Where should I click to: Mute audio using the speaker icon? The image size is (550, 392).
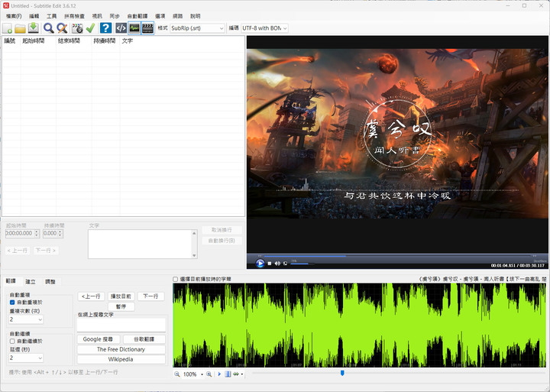click(277, 263)
